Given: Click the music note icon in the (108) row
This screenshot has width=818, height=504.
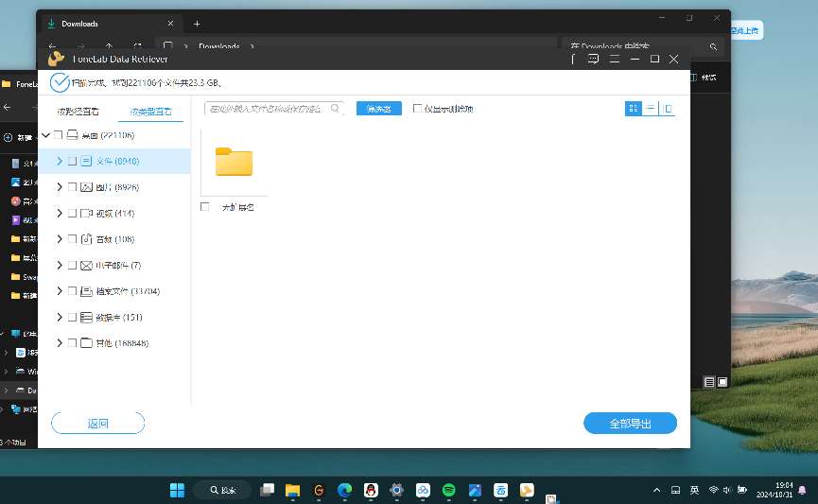Looking at the screenshot, I should coord(87,239).
